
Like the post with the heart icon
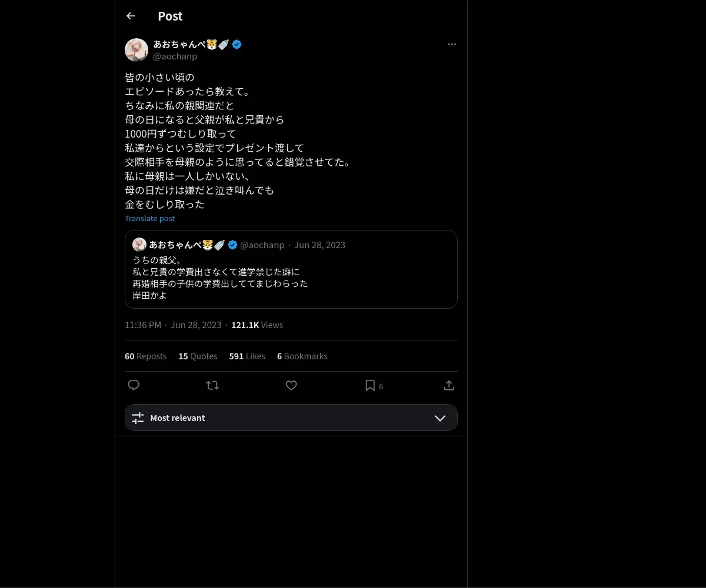click(x=291, y=385)
